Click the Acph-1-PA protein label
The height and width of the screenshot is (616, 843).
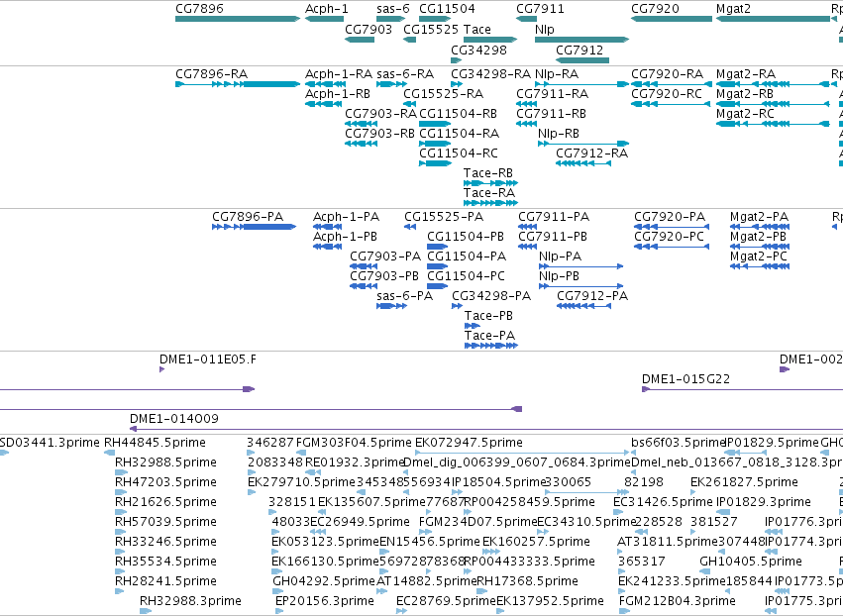347,217
